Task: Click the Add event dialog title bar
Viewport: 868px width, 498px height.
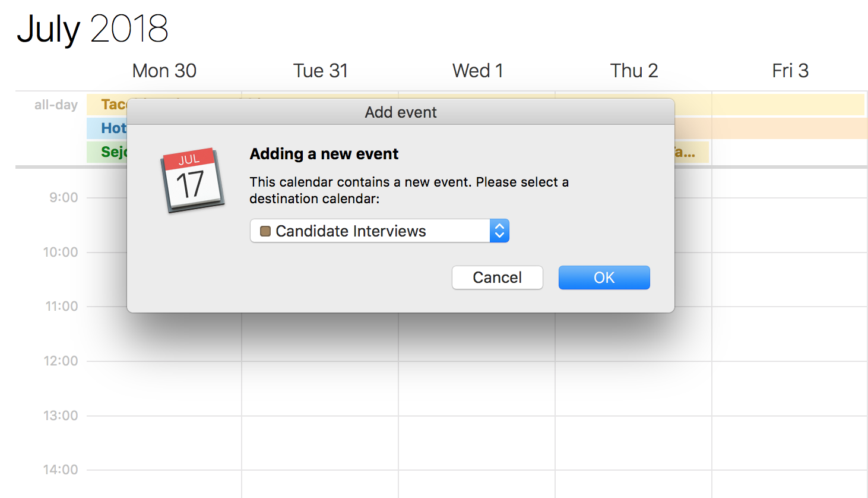Action: (401, 112)
